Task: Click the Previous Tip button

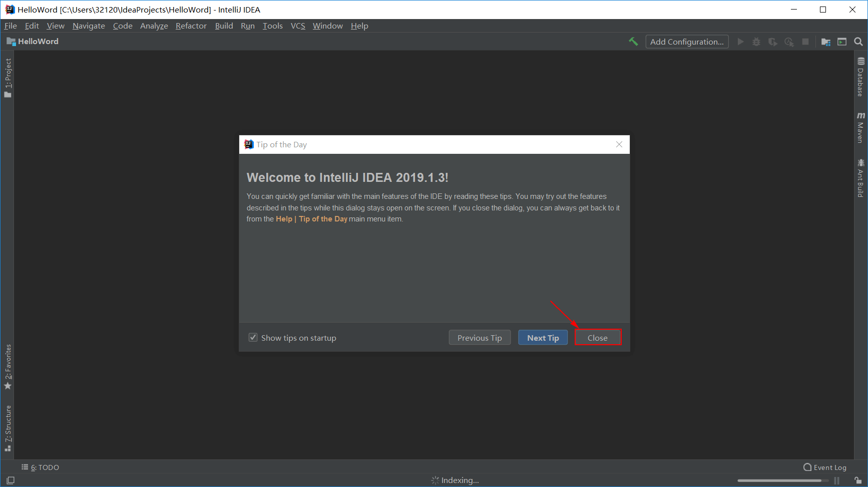Action: [480, 338]
